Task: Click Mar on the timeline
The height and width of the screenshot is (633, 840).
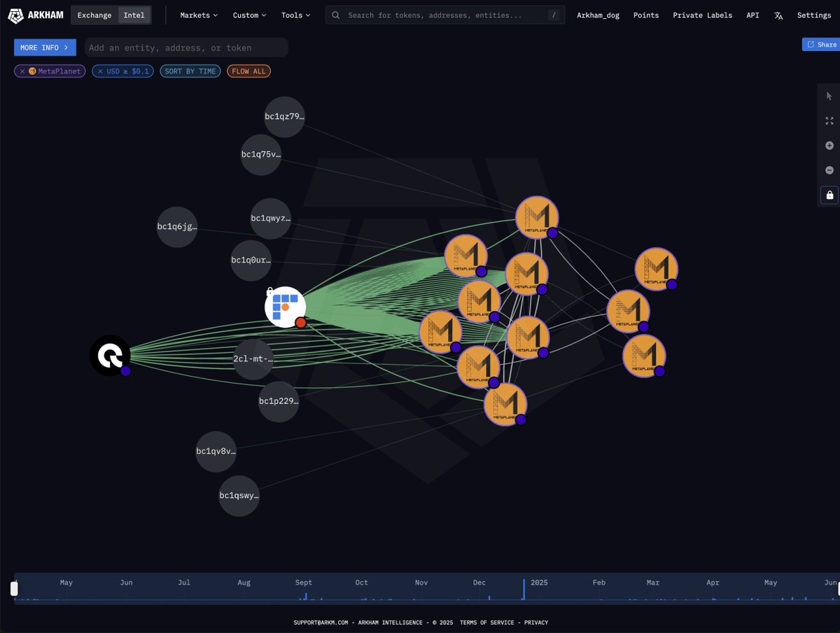Action: [652, 583]
